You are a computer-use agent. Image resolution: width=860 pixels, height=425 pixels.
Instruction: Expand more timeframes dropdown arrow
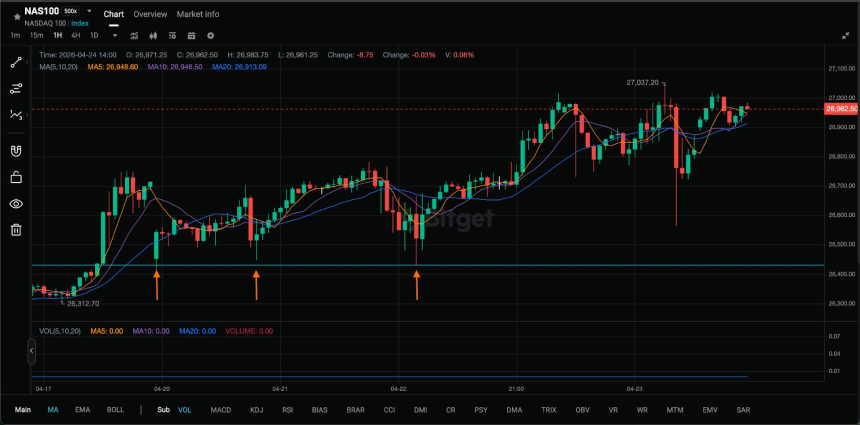tap(115, 36)
